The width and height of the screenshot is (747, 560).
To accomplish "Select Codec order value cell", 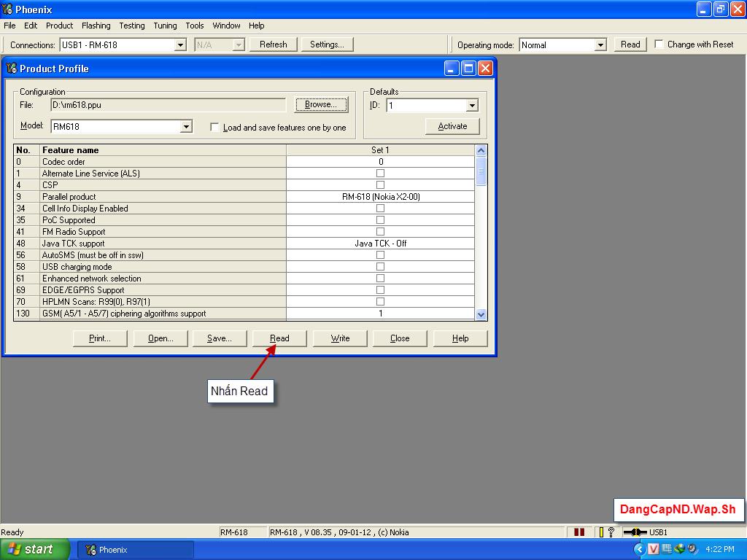I will (x=380, y=162).
